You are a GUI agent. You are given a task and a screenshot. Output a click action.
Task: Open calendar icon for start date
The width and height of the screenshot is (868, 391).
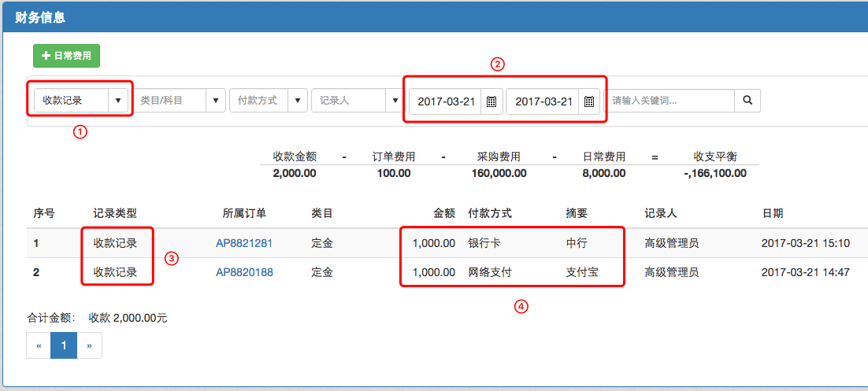491,101
